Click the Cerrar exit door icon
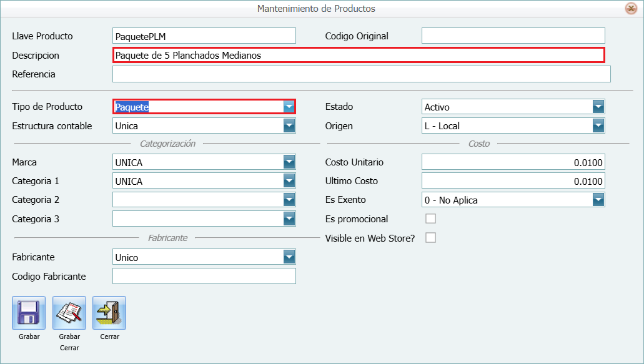 pos(109,313)
